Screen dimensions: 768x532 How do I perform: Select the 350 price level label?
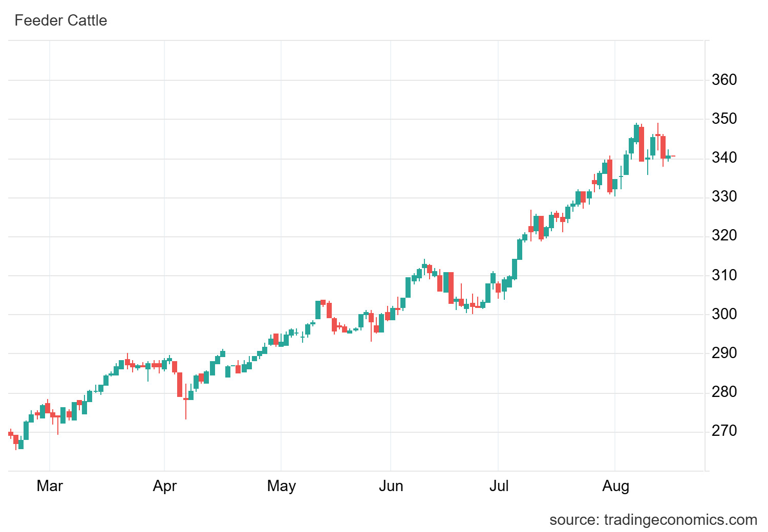[724, 119]
